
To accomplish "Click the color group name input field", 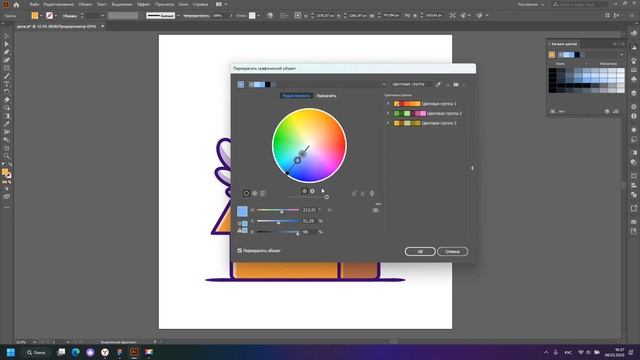I will click(411, 84).
